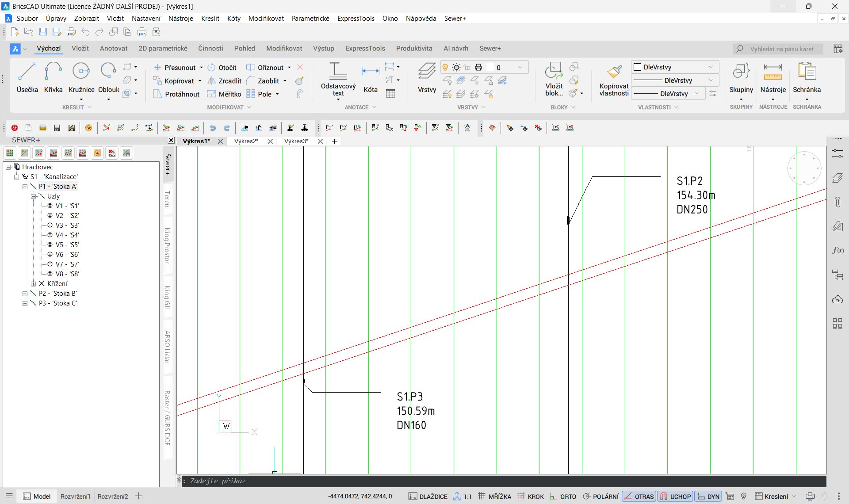Image resolution: width=849 pixels, height=504 pixels.
Task: Toggle ORTO mode in status bar
Action: tap(563, 496)
